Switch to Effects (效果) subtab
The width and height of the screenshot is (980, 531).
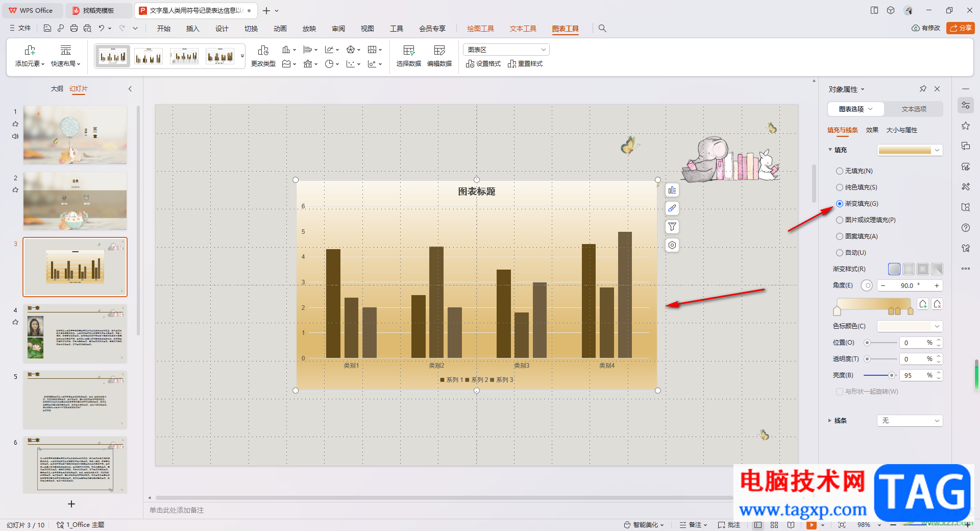(x=872, y=130)
